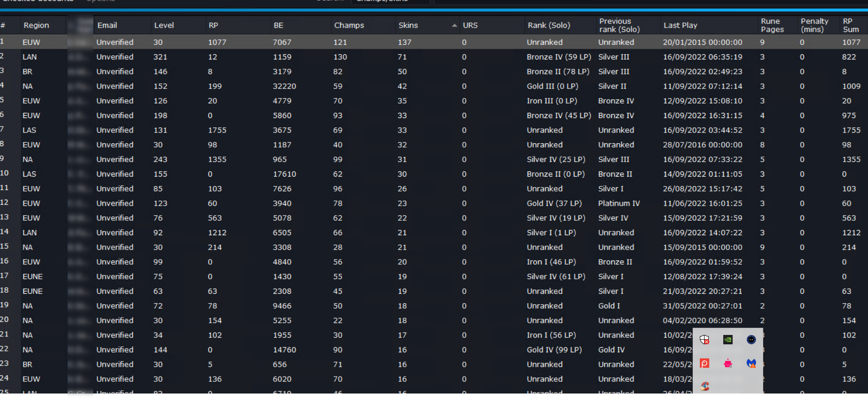Sort by Rune Pages column header

pyautogui.click(x=772, y=25)
